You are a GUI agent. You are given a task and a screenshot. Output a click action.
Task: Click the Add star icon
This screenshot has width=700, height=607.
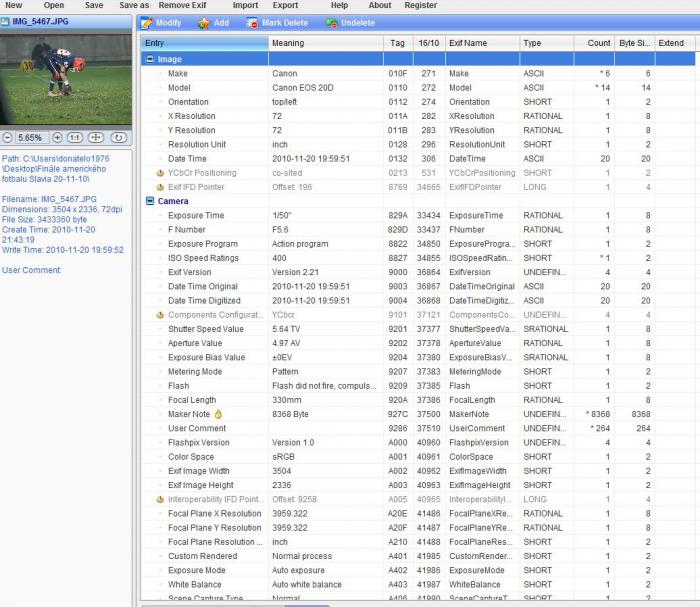(204, 23)
